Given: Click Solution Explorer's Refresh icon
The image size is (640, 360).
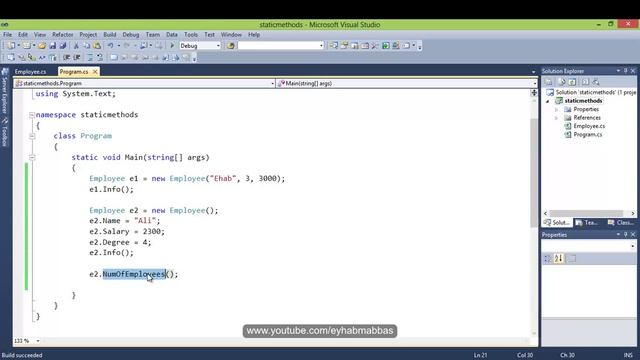Looking at the screenshot, I should click(572, 82).
